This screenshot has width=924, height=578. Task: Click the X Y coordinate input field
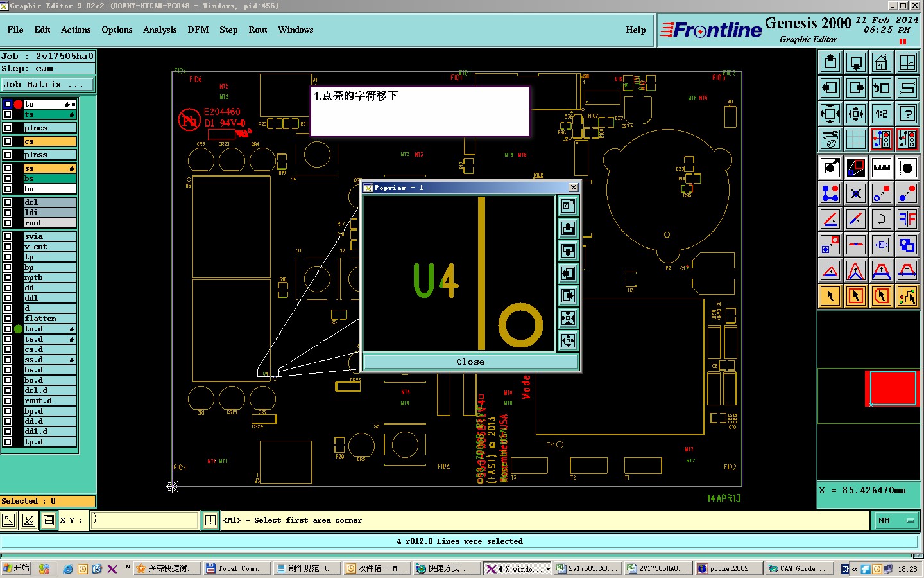146,520
